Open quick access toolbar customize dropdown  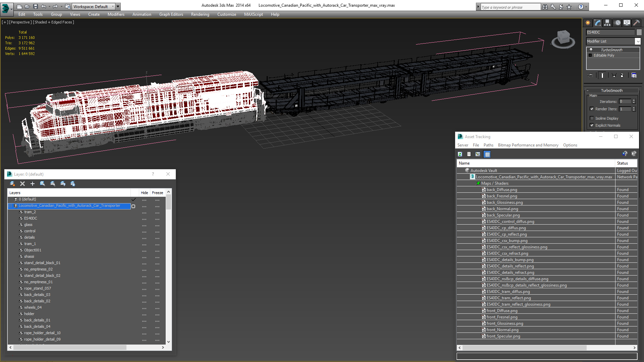point(118,6)
